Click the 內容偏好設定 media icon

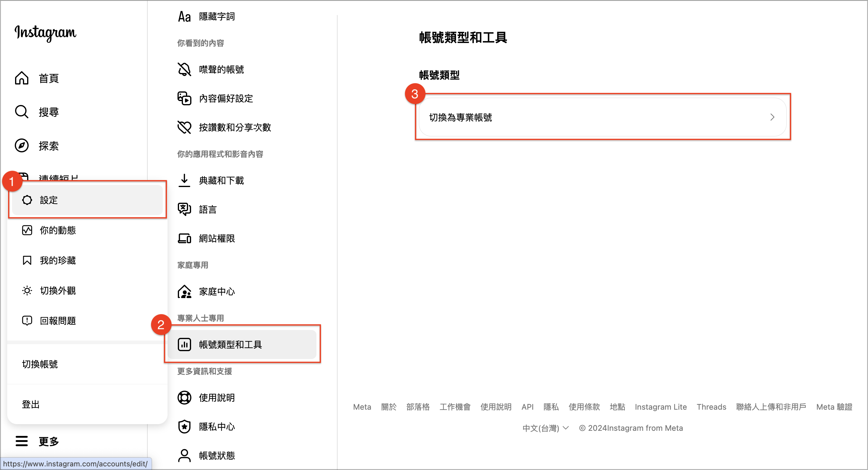tap(184, 98)
